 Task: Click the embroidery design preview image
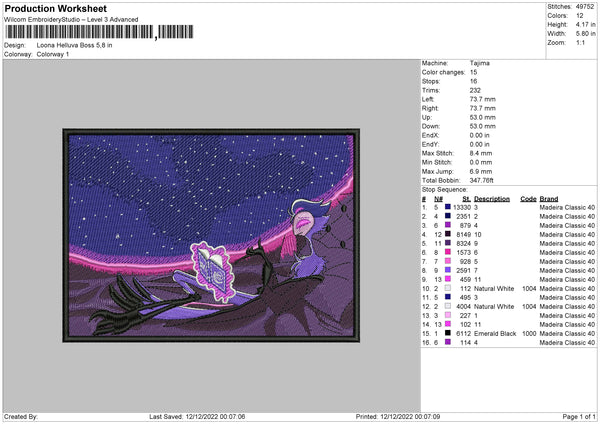point(211,235)
